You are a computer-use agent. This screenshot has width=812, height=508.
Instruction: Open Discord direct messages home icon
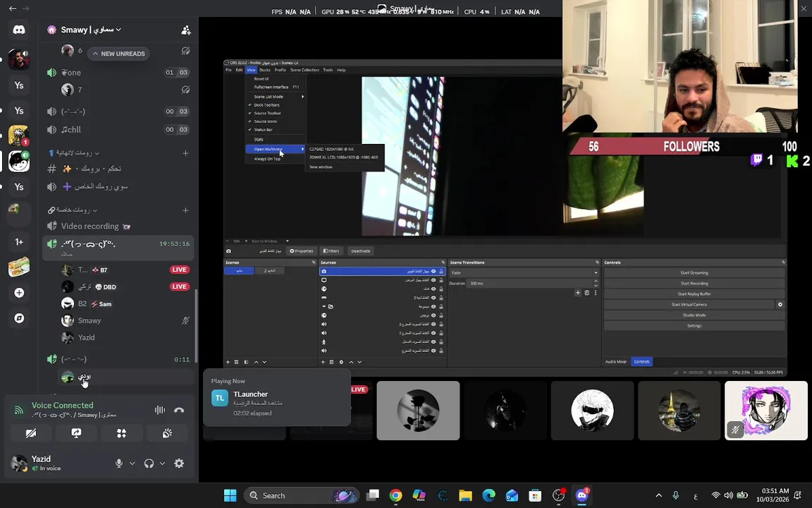click(x=18, y=30)
